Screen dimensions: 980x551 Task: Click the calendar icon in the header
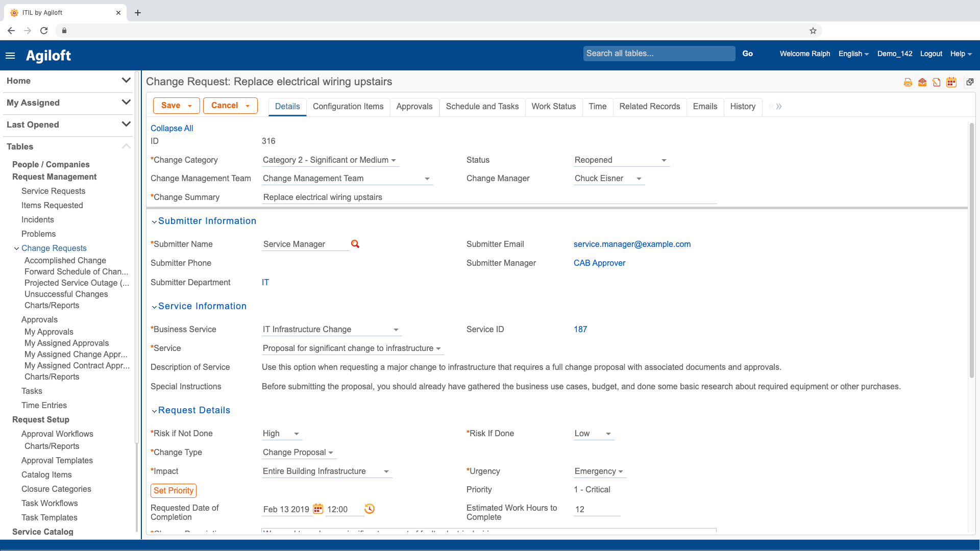(x=951, y=82)
